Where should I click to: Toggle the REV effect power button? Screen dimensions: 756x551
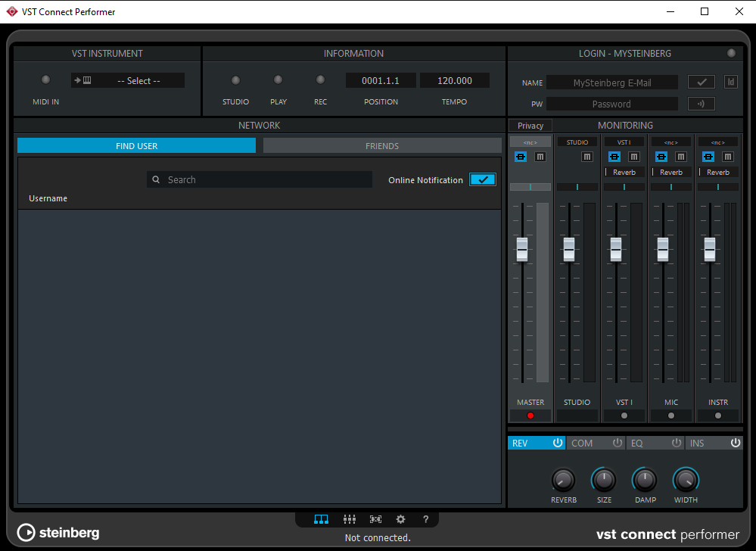coord(558,443)
